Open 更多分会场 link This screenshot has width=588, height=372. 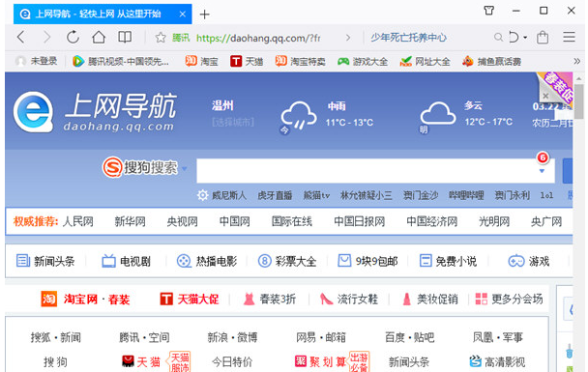[509, 299]
